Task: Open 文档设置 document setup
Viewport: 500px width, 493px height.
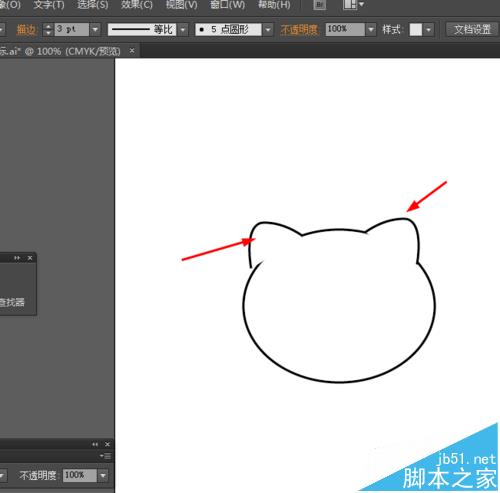Action: click(472, 29)
